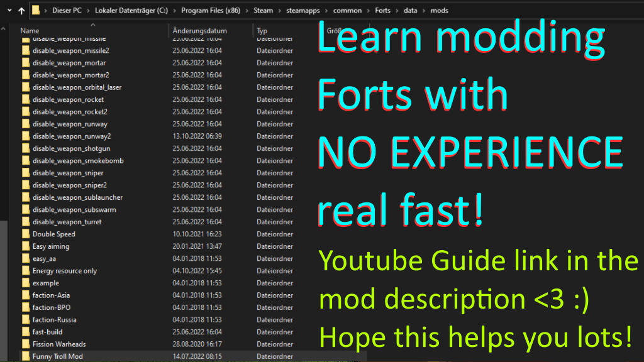The image size is (644, 362).
Task: Select the example folder name
Action: [45, 283]
